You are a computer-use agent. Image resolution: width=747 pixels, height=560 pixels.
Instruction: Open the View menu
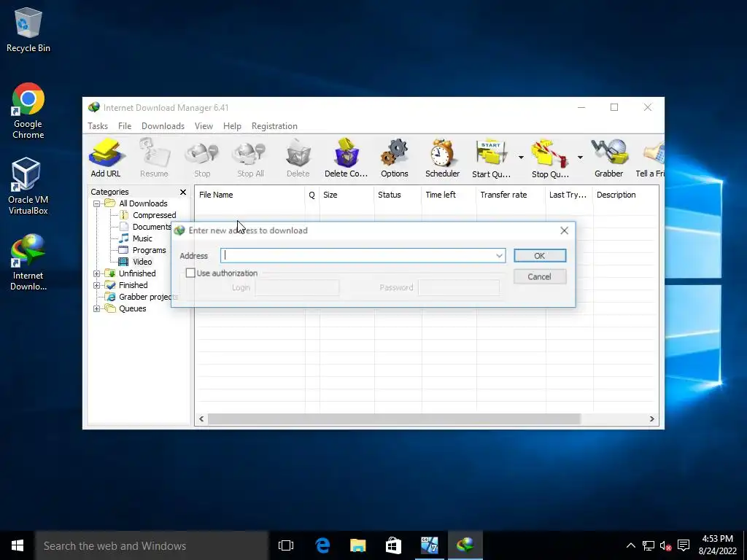[204, 126]
